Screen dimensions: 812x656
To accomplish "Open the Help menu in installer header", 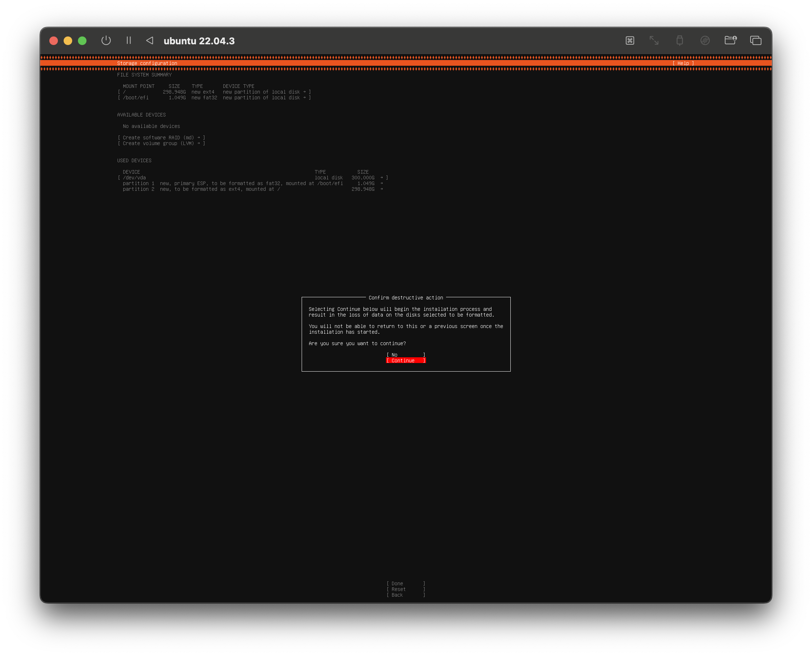I will pos(683,63).
